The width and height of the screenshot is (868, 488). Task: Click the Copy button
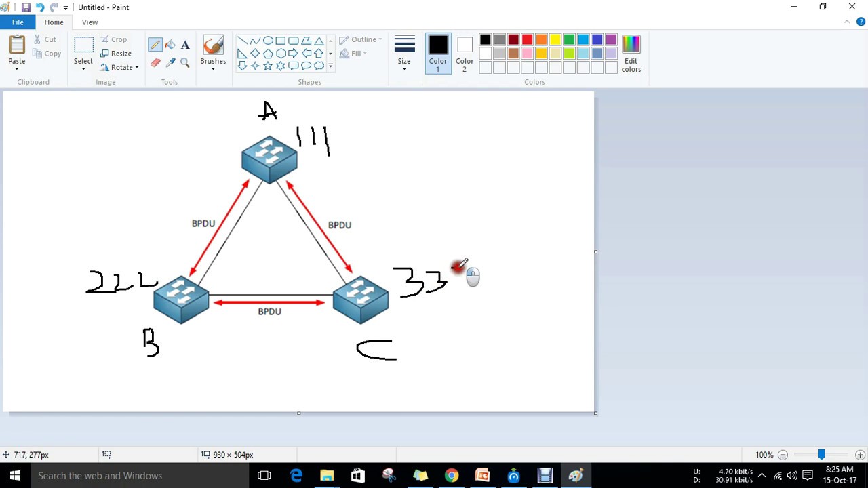tap(46, 54)
